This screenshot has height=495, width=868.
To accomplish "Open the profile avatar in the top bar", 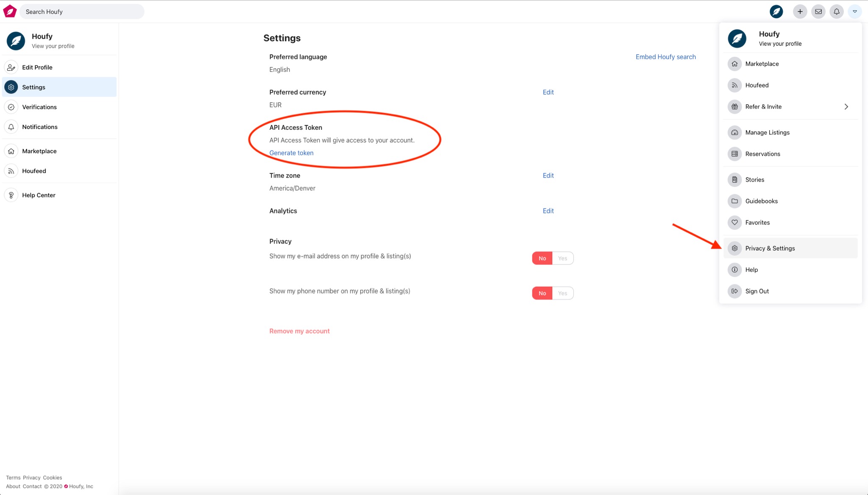I will point(776,11).
